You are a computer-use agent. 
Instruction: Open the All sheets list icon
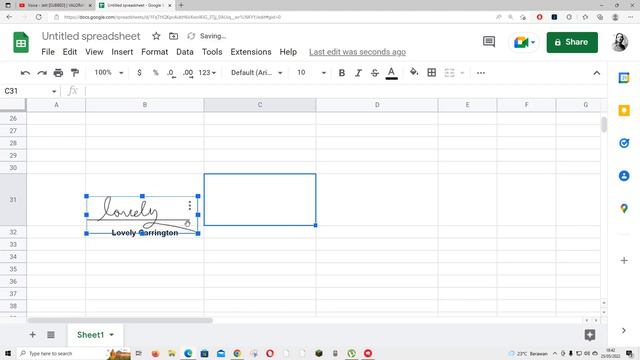(x=51, y=335)
